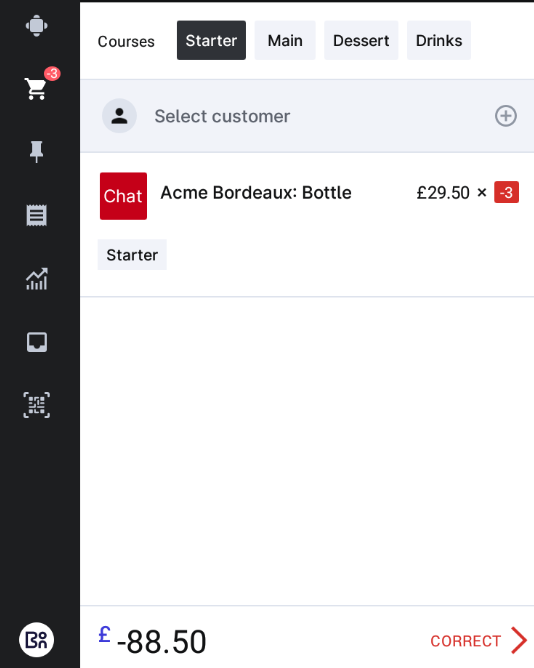This screenshot has width=534, height=668.
Task: Click the Starter tag under the item
Action: [132, 255]
